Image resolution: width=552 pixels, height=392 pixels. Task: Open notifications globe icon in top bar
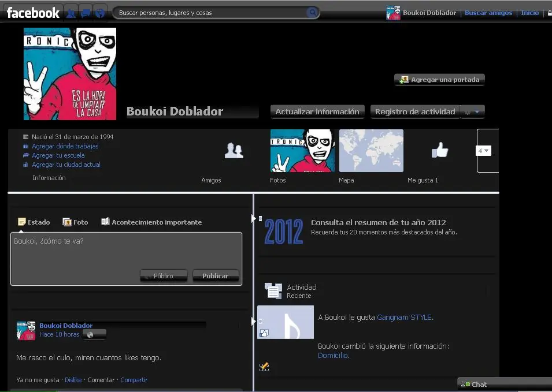pos(100,13)
